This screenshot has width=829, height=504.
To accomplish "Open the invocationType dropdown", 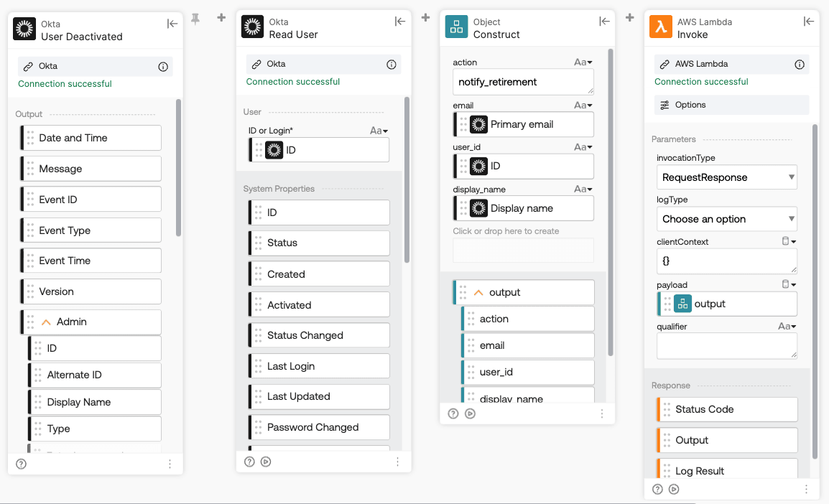I will pyautogui.click(x=726, y=177).
